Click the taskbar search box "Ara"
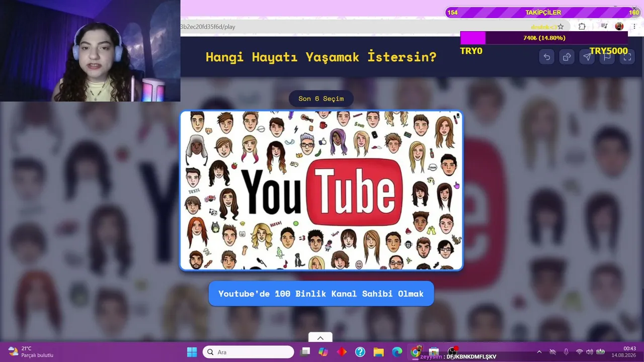The width and height of the screenshot is (644, 362). pos(248,352)
